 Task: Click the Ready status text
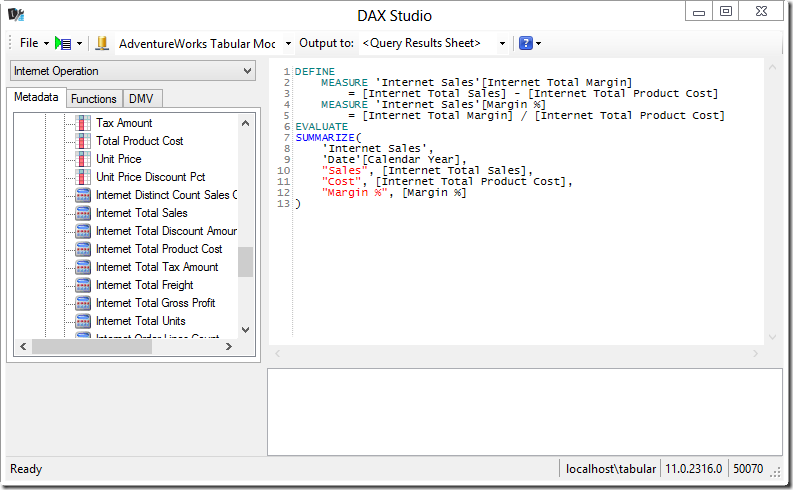click(26, 469)
